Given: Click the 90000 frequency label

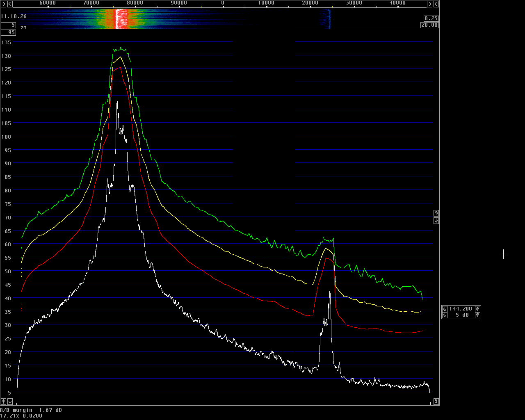Looking at the screenshot, I should 179,3.
